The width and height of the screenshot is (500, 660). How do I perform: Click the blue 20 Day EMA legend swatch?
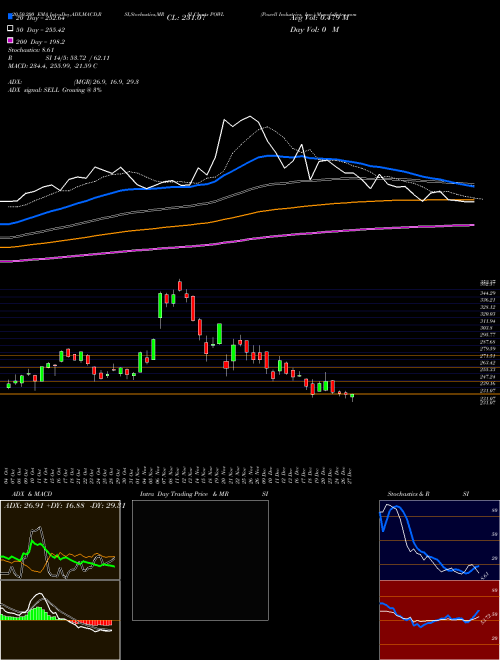pyautogui.click(x=10, y=17)
